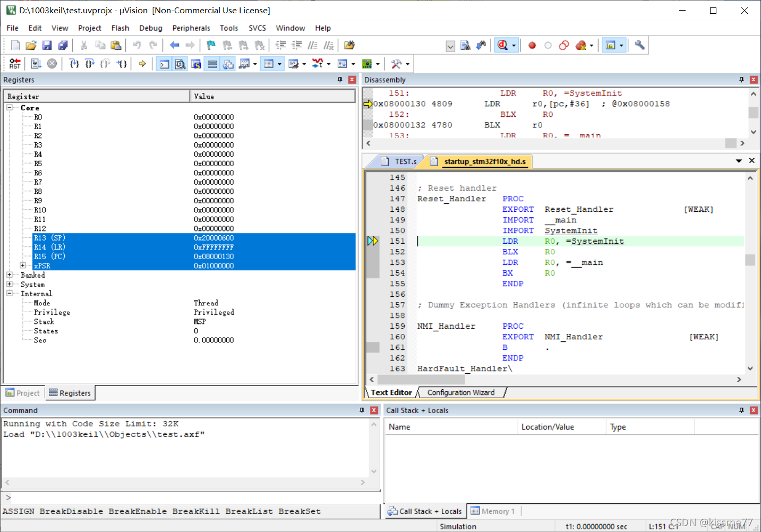Open the Flash menu
761x532 pixels.
(x=120, y=28)
